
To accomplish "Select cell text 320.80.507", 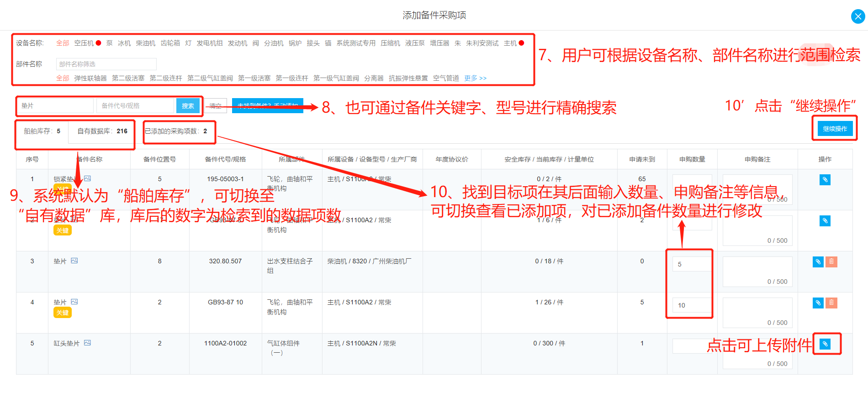I will click(225, 261).
